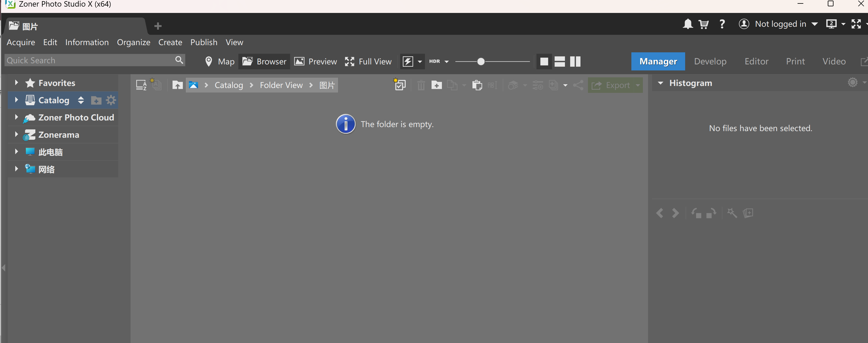The height and width of the screenshot is (343, 868).
Task: Click the paste clipboard icon
Action: tap(477, 85)
